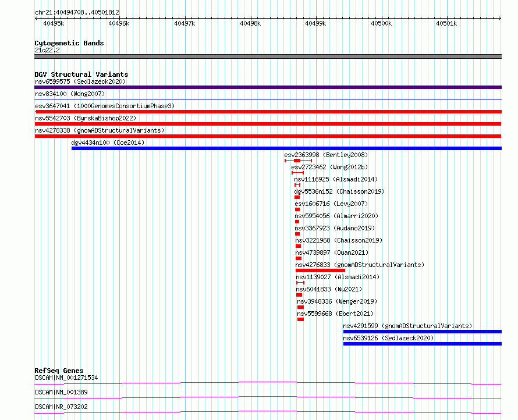This screenshot has width=518, height=420.
Task: Click the nsv4276833 (gnomADStructuralVariants) label
Action: pos(360,265)
